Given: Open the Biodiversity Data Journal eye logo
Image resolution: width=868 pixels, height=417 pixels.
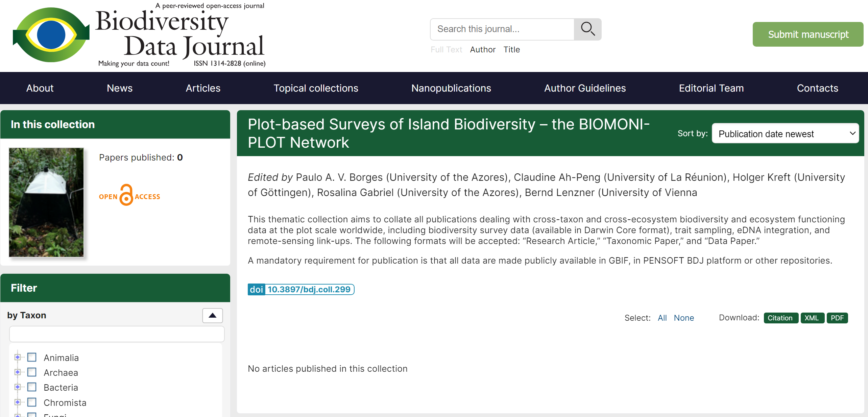Looking at the screenshot, I should click(x=51, y=35).
